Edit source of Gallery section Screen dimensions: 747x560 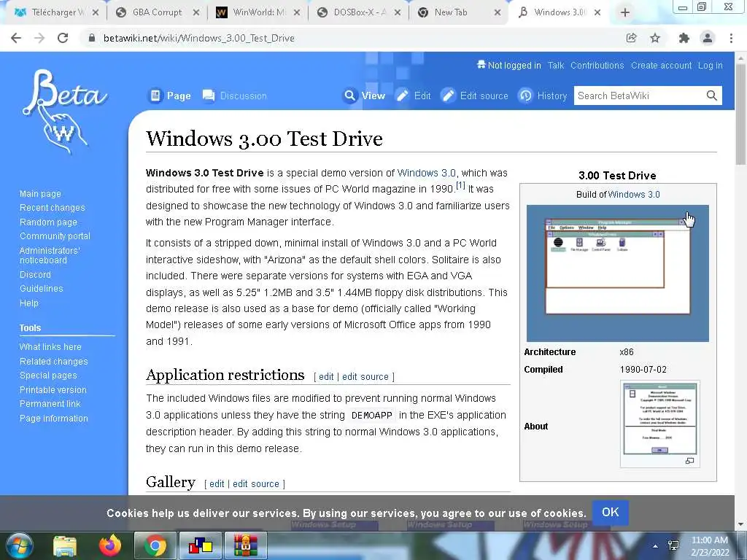click(256, 484)
